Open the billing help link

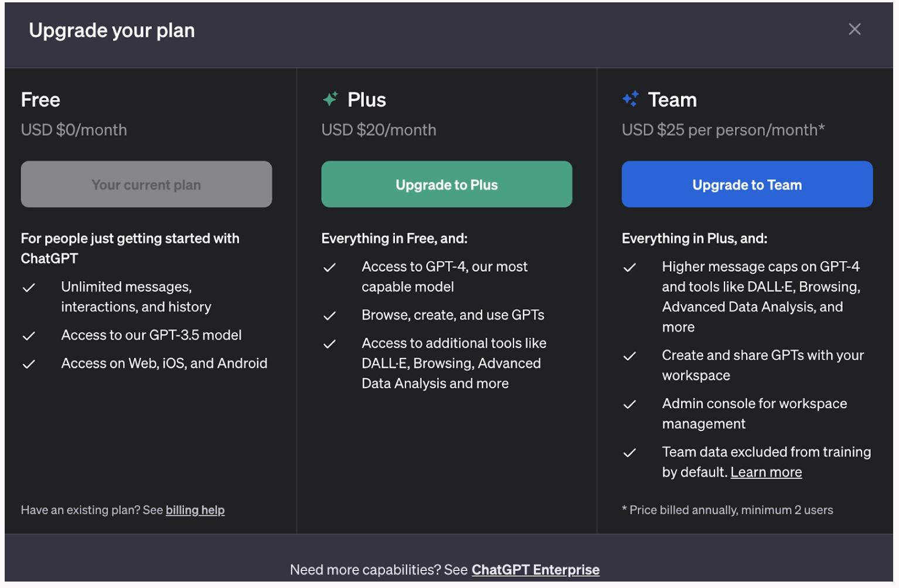pyautogui.click(x=195, y=510)
